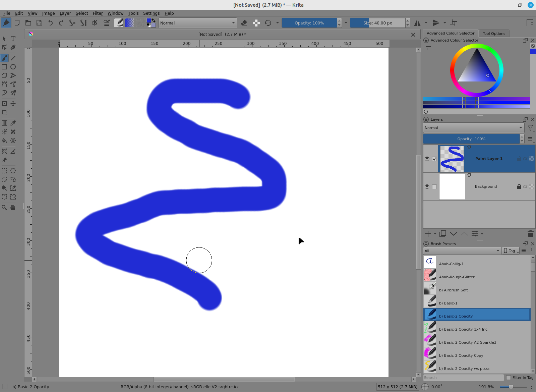Viewport: 536px width, 392px height.
Task: Hide Paint Layer 1 with eye icon
Action: pos(427,159)
